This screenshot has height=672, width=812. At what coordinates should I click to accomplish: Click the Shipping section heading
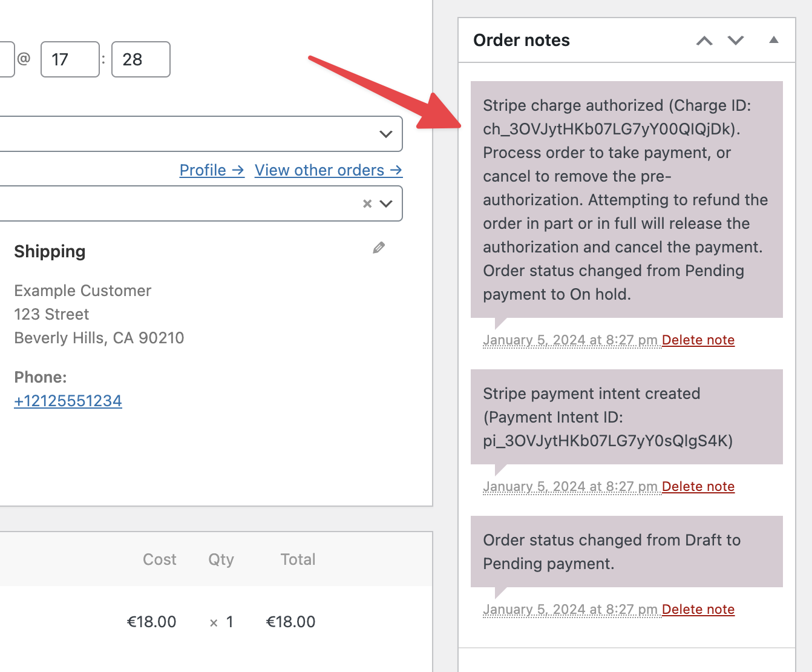tap(50, 251)
